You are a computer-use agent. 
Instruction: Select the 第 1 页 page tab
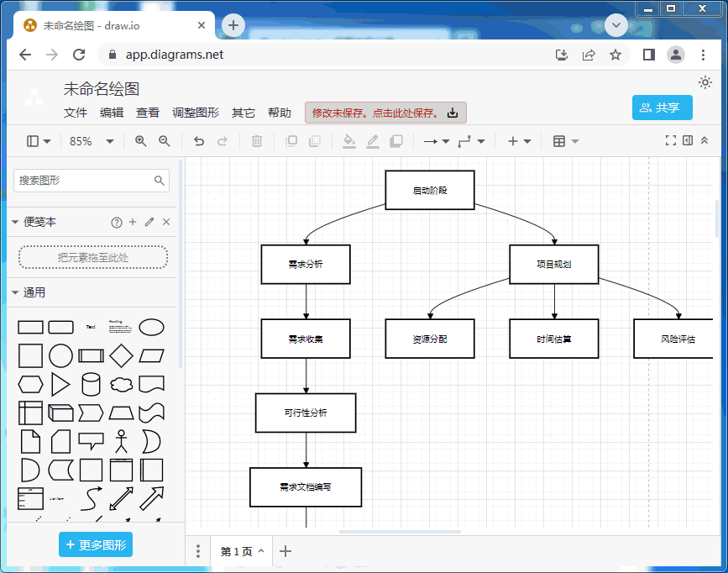pos(239,551)
